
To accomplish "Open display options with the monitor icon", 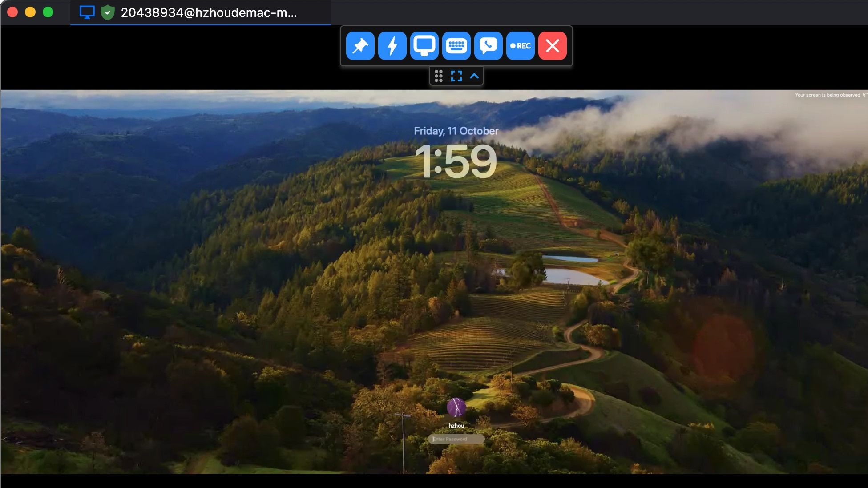I will coord(424,45).
